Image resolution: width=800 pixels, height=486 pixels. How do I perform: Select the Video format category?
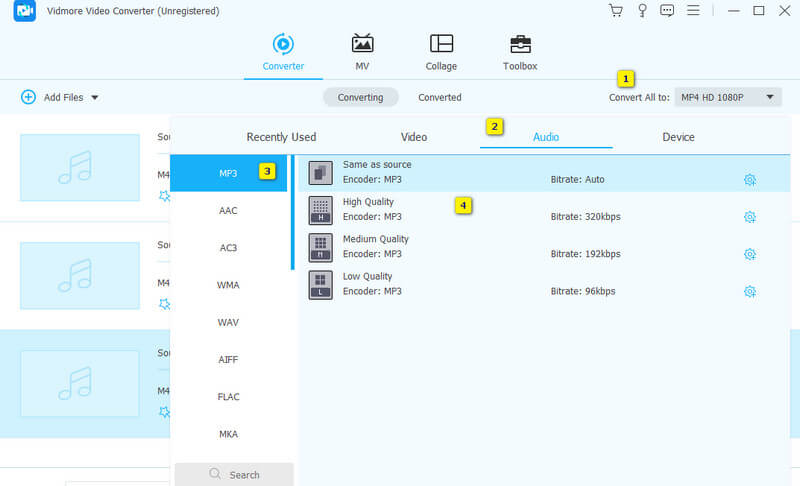tap(414, 137)
